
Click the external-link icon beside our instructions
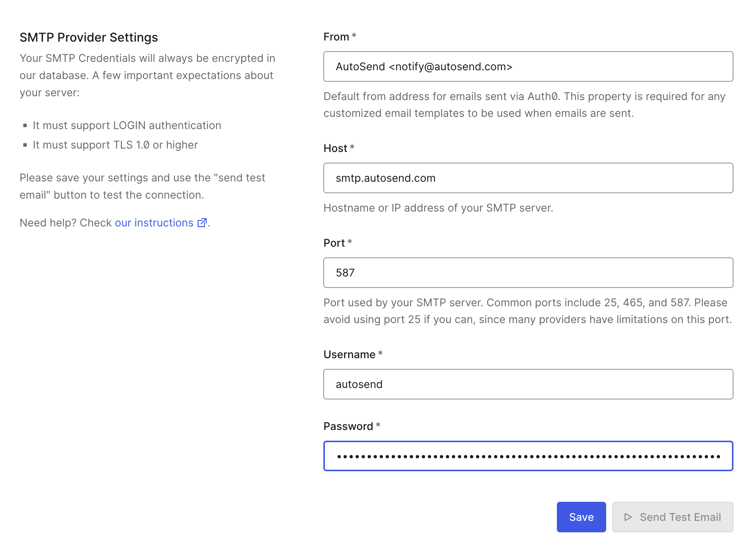tap(202, 223)
